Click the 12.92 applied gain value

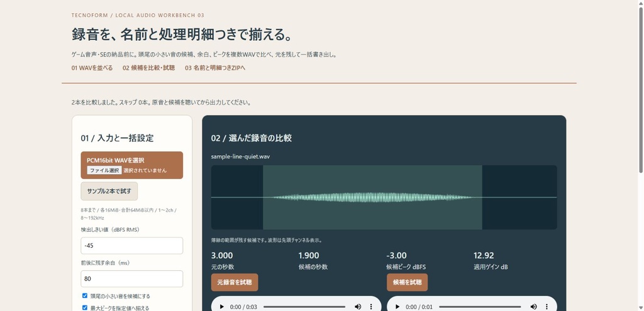(484, 256)
